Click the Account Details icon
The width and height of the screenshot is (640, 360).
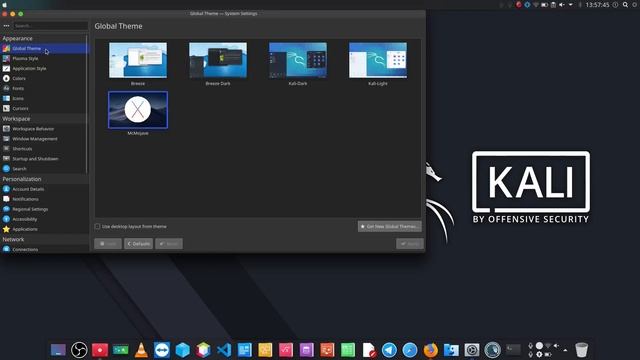click(6, 189)
